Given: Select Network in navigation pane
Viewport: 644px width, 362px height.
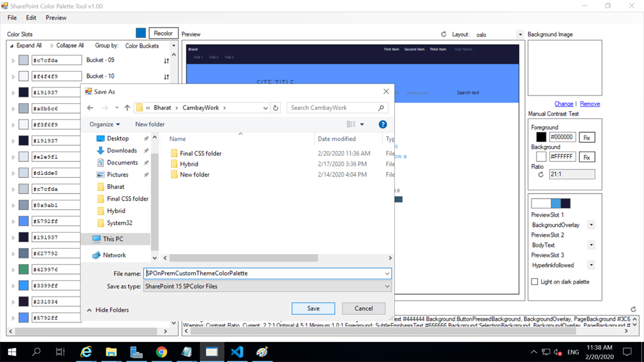Looking at the screenshot, I should point(114,255).
